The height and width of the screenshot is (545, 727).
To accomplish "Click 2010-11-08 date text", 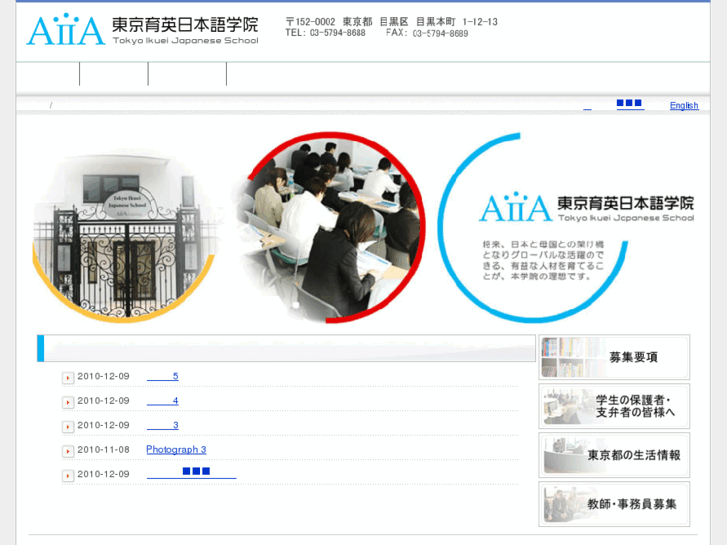I will pos(103,449).
